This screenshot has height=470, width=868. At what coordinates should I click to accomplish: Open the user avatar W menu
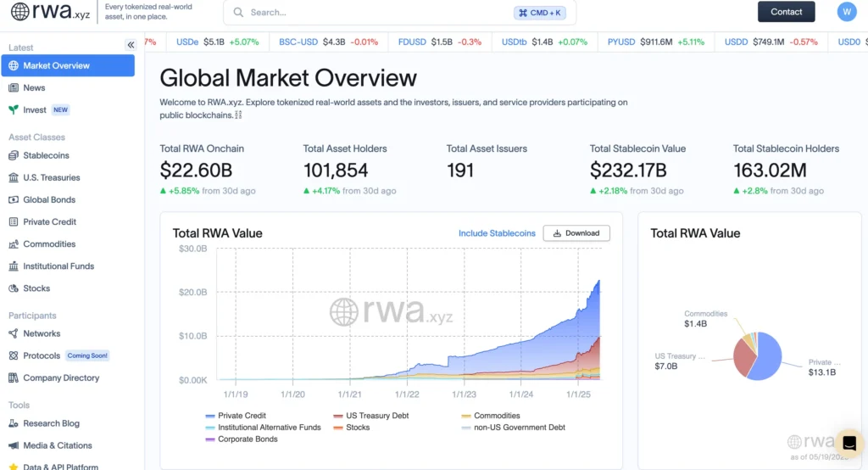coord(846,12)
